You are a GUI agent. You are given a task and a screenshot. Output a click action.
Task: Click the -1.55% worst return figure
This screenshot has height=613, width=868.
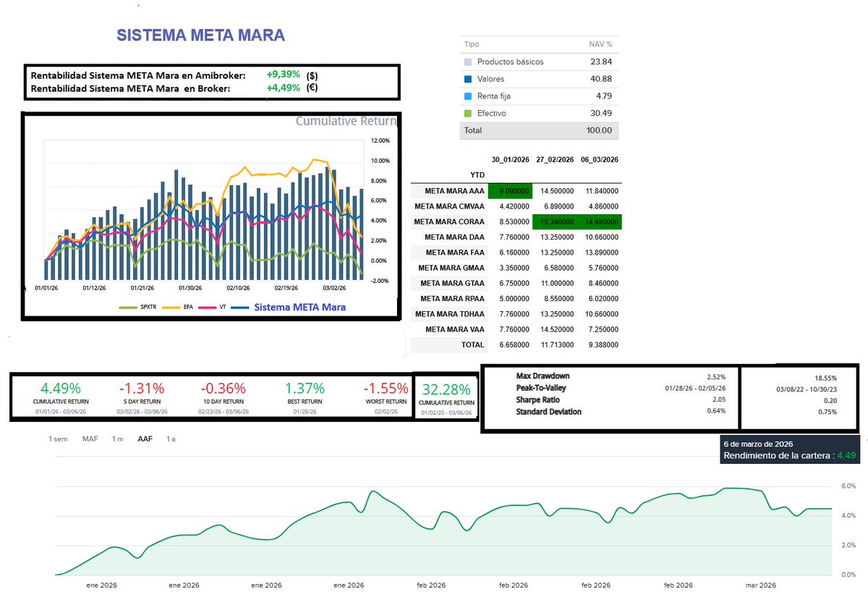[386, 389]
